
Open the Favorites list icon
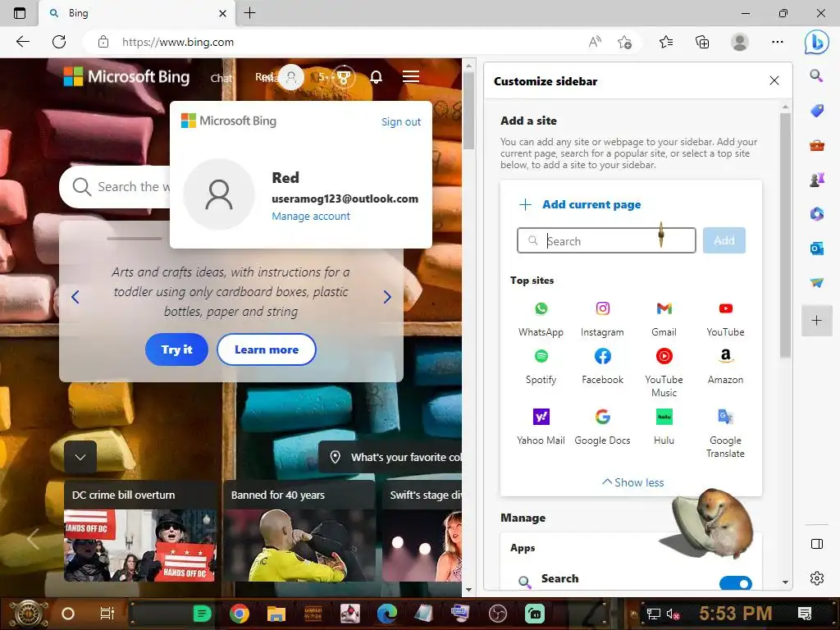point(666,42)
